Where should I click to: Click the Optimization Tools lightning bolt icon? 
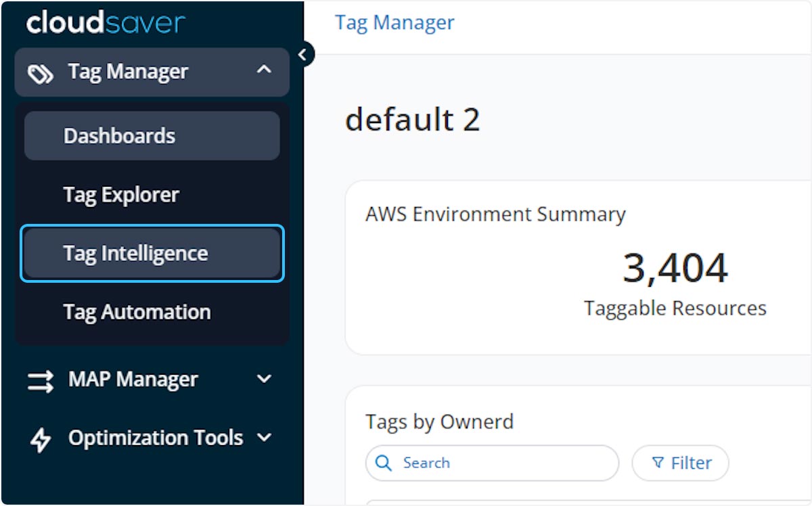click(41, 439)
